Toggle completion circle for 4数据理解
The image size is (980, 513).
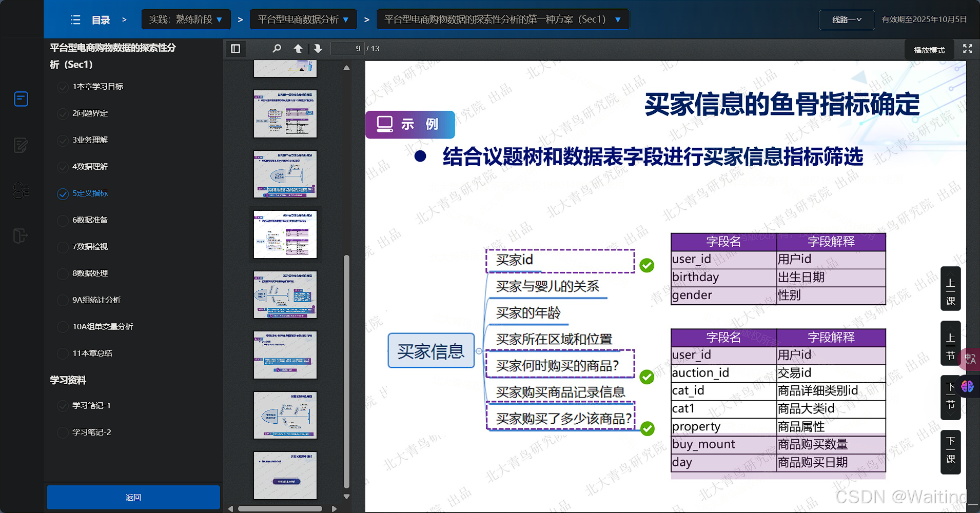63,167
